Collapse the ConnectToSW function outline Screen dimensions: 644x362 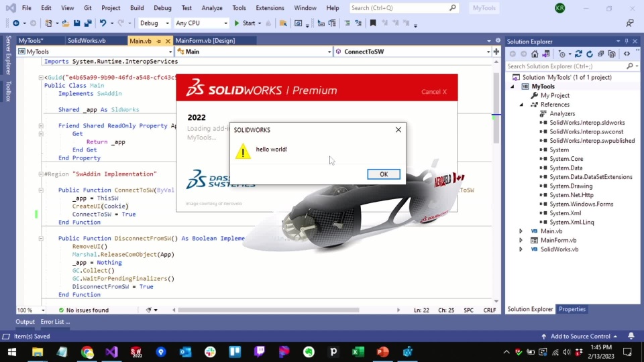point(41,190)
